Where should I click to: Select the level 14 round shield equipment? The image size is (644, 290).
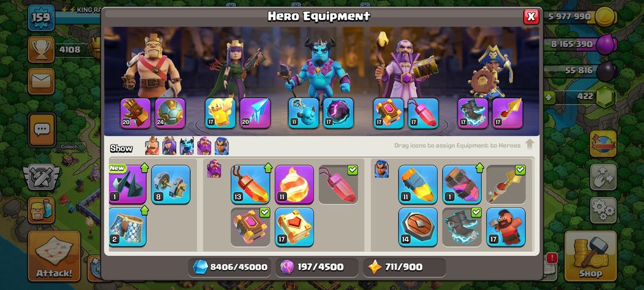(418, 227)
